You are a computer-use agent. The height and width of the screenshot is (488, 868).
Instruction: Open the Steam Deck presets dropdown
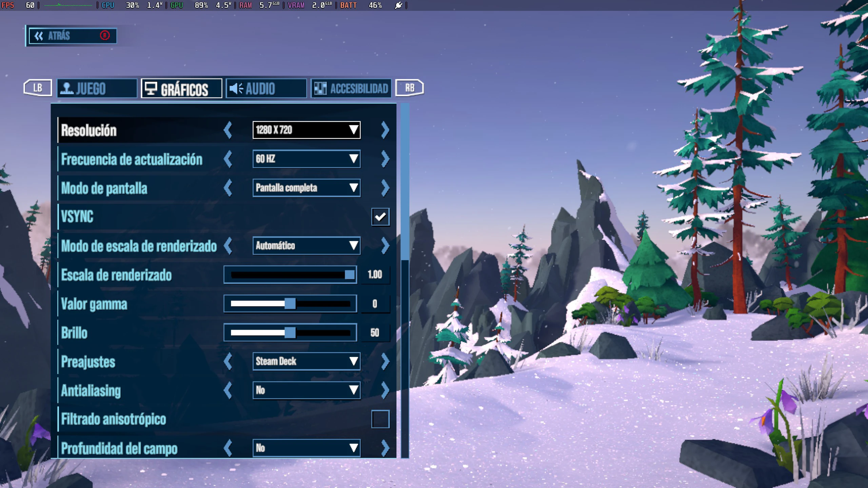coord(307,361)
